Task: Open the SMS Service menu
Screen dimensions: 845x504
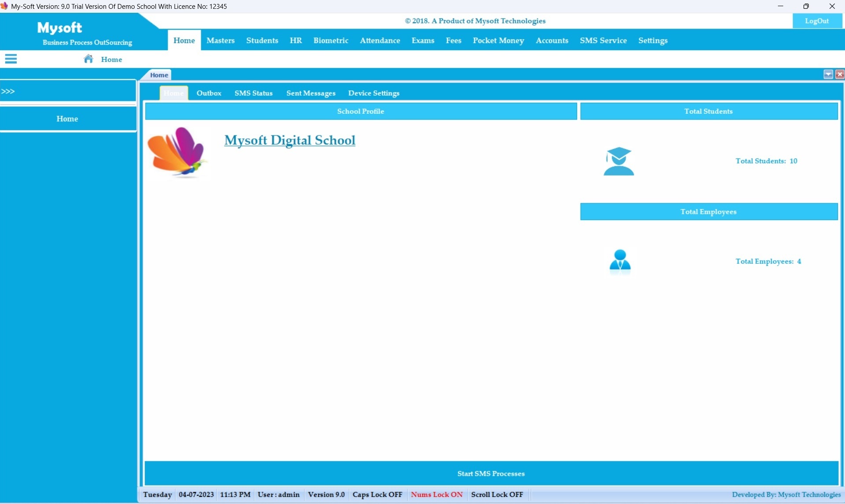Action: (x=603, y=41)
